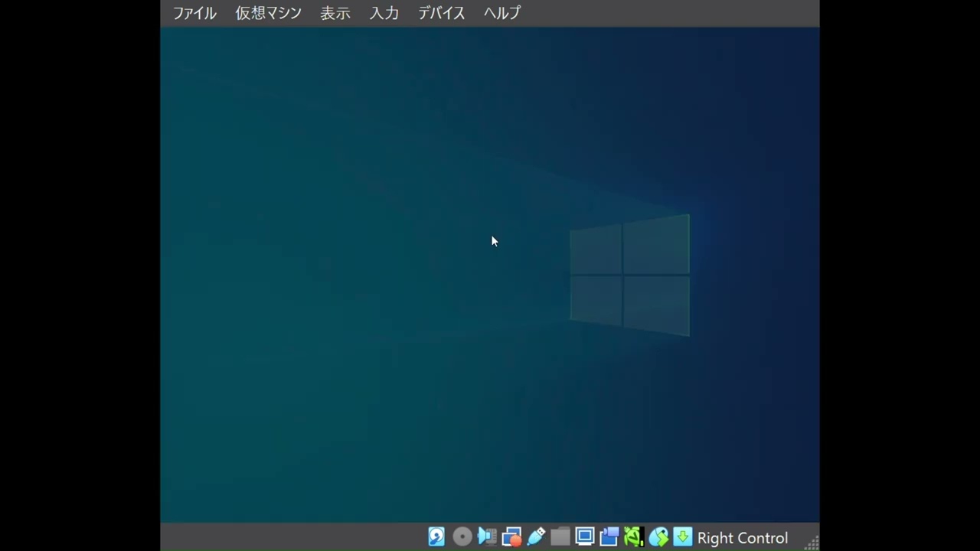Screen dimensions: 980x551
Task: Open the 仮想マシン menu
Action: 268,13
